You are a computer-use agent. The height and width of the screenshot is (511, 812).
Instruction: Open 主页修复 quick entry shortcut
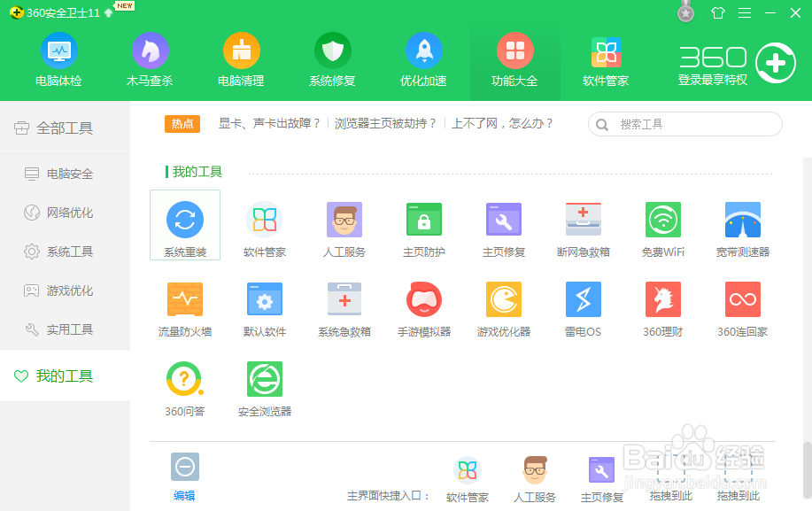click(602, 479)
